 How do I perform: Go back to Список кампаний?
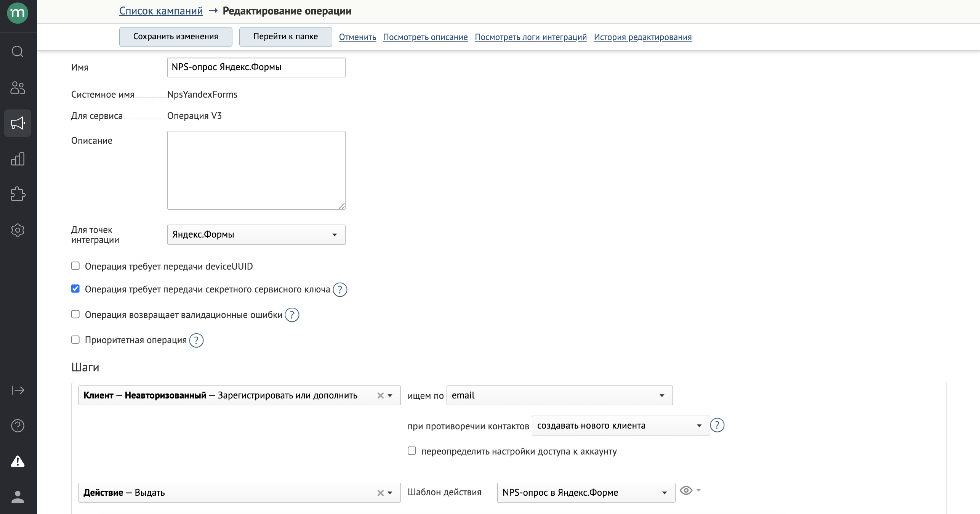coord(161,11)
